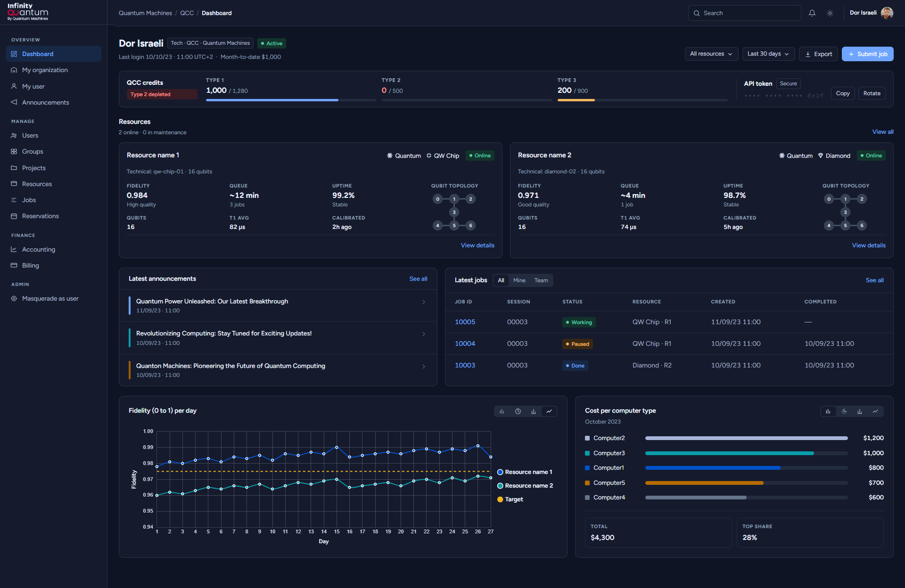Click the Diamond icon on Resource name 2
This screenshot has height=588, width=905.
coord(821,155)
